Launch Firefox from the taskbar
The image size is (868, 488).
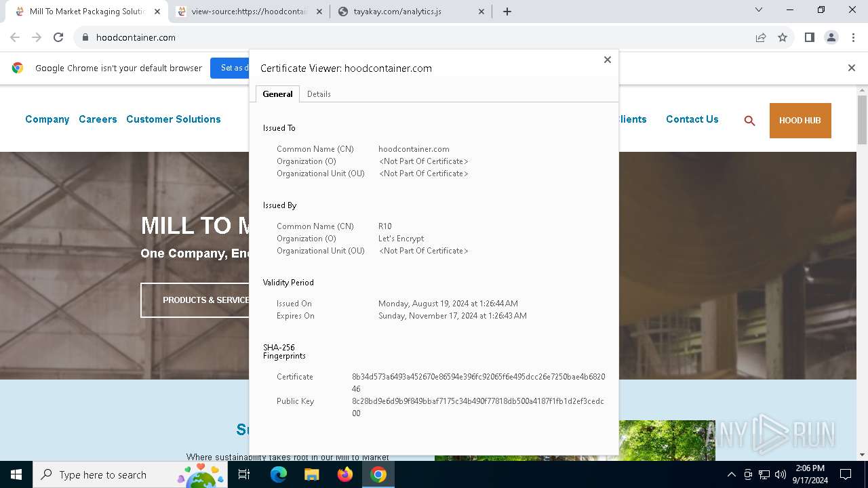tap(345, 474)
